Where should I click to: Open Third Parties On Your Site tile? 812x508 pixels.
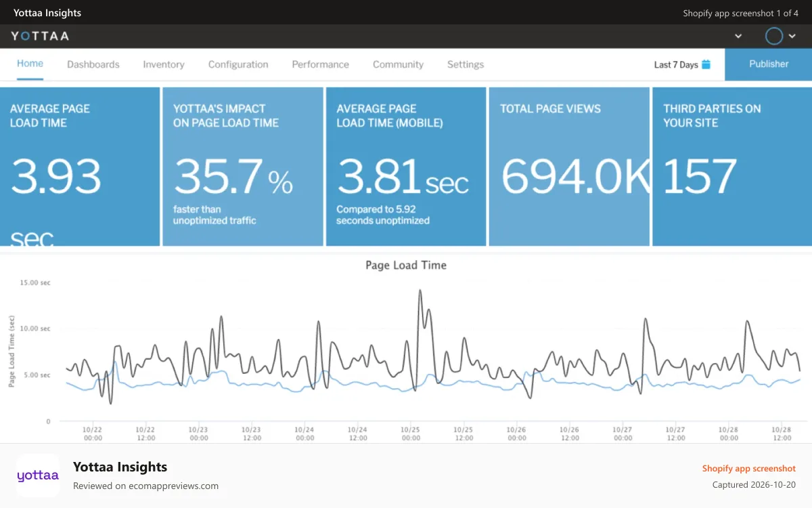pyautogui.click(x=732, y=167)
